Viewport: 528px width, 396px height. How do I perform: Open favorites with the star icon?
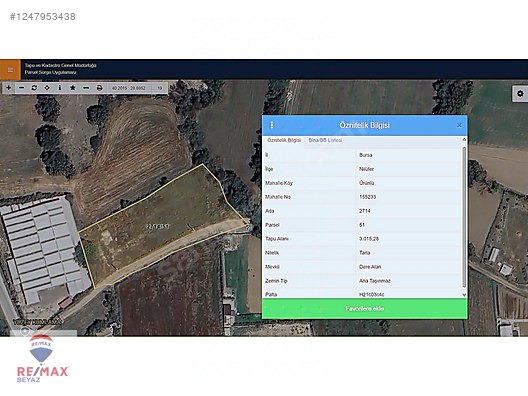click(x=73, y=88)
